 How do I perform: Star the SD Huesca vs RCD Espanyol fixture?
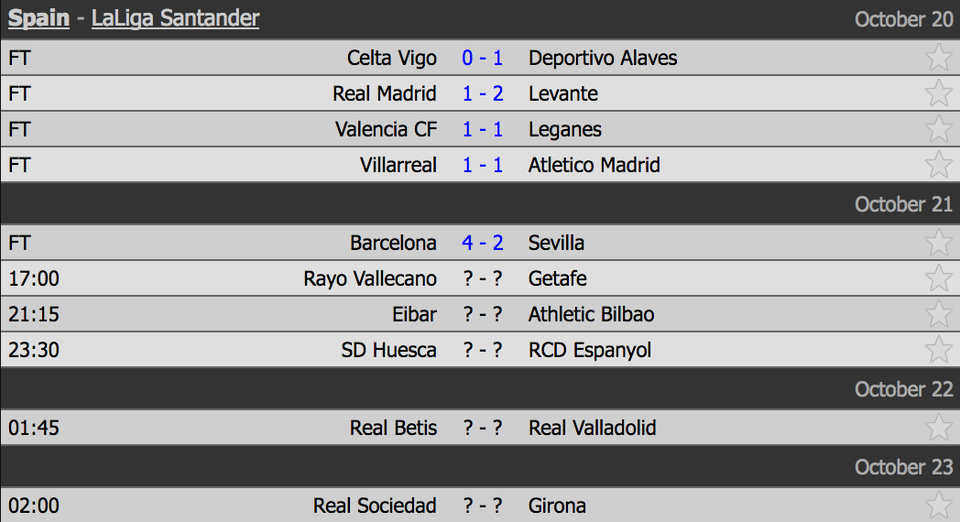(938, 349)
